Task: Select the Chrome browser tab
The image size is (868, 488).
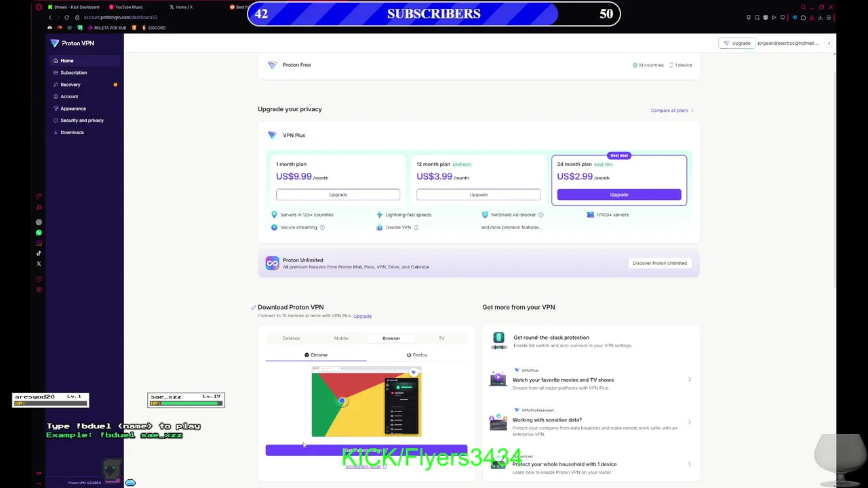Action: pos(316,355)
